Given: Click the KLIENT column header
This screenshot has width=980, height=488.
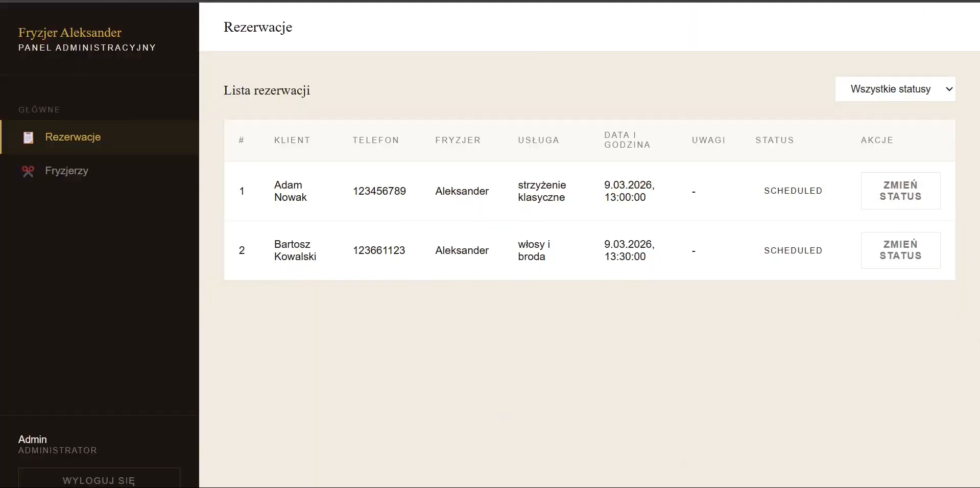Looking at the screenshot, I should [292, 140].
